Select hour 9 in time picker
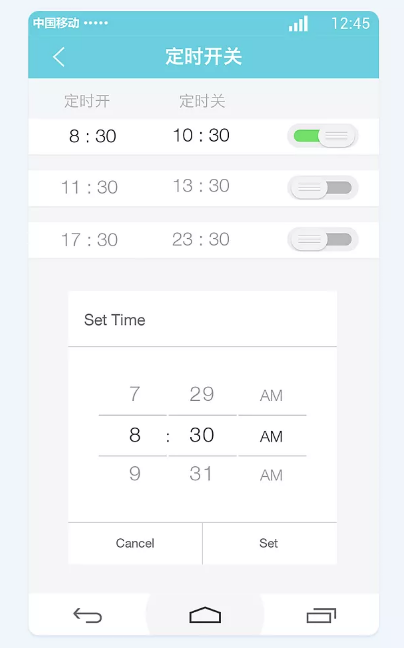 [x=135, y=474]
